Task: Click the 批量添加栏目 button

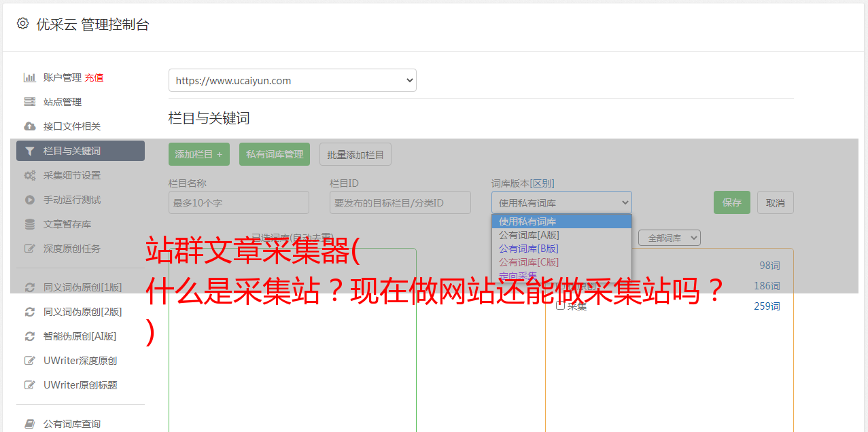Action: [355, 154]
